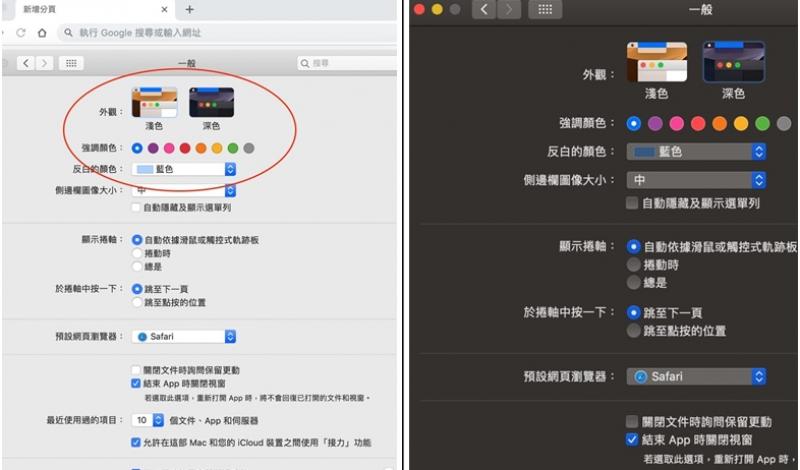Select the 捲動時 radio button in dark window
This screenshot has width=800, height=470.
[633, 265]
